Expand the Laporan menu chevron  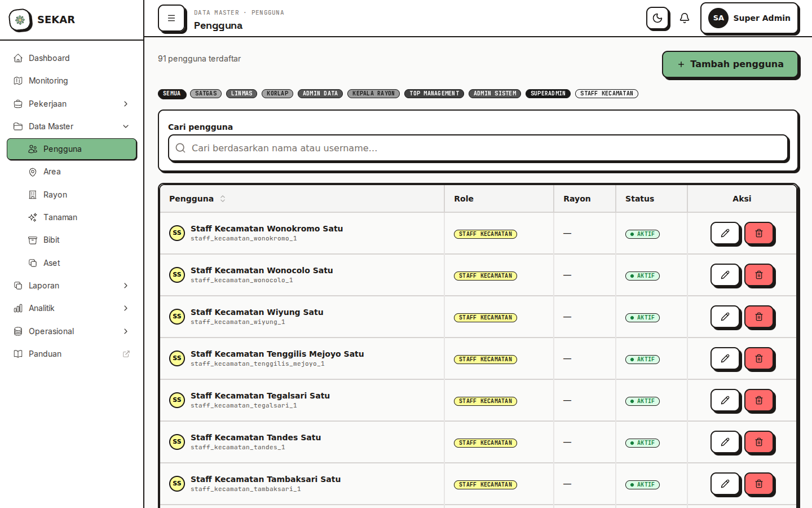[126, 286]
